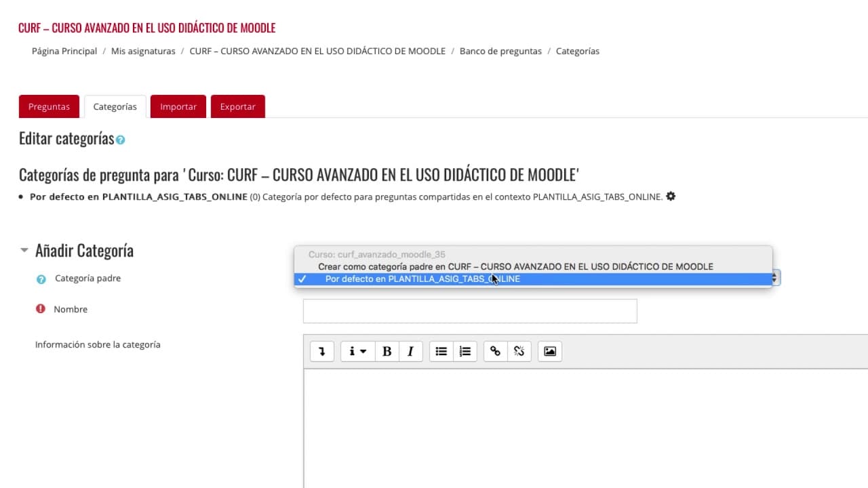
Task: Toggle the editor toolbar expand button
Action: [322, 351]
